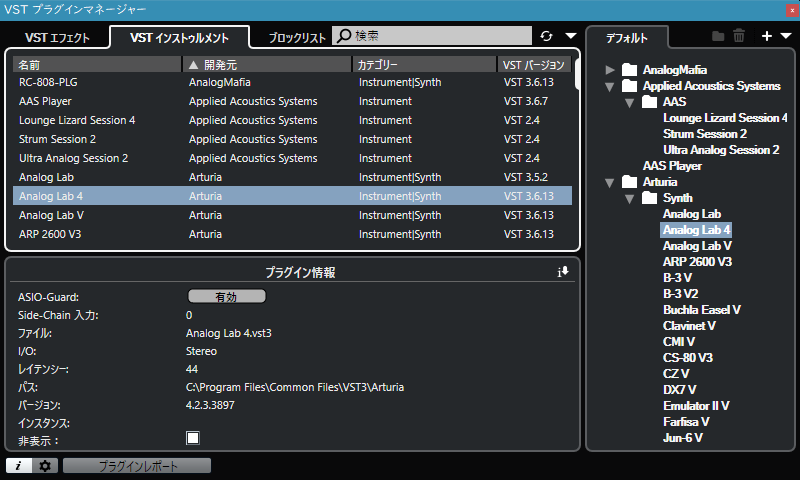Image resolution: width=800 pixels, height=480 pixels.
Task: Select Analog Lab V in plugin list
Action: [292, 215]
